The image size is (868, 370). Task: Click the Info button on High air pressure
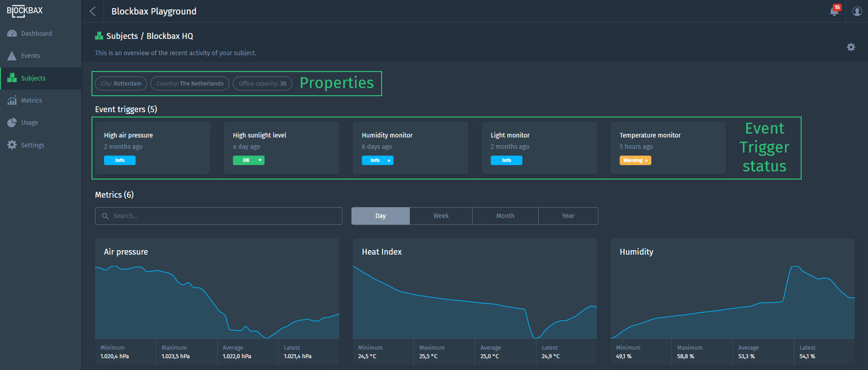(119, 161)
